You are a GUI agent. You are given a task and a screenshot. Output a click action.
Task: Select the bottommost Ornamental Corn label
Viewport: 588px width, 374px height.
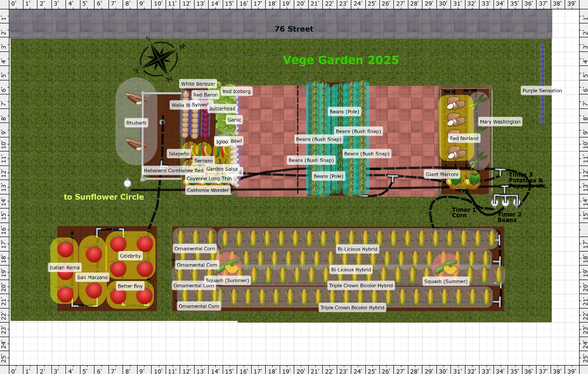coord(199,306)
